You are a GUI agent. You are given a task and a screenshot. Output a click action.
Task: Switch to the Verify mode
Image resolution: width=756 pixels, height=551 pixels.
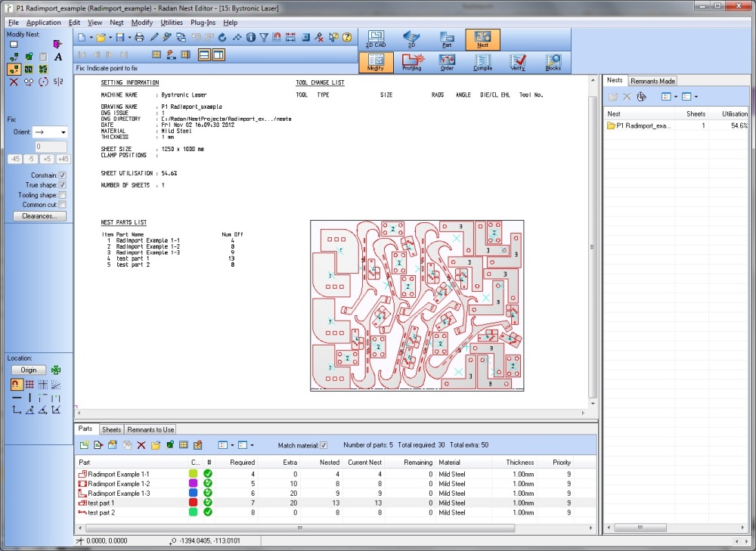tap(518, 61)
